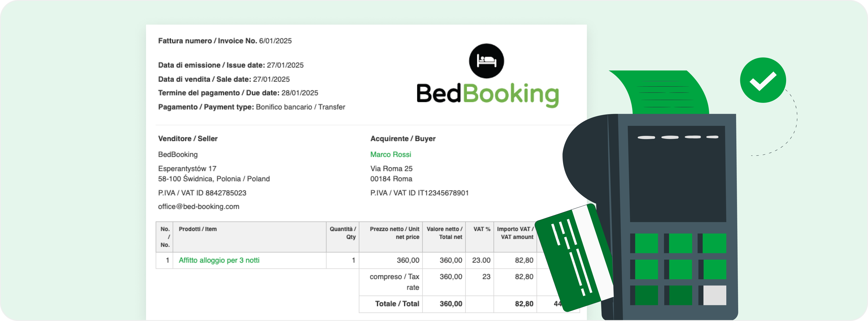Click the Totale / Total row label
The height and width of the screenshot is (321, 868).
tap(397, 304)
